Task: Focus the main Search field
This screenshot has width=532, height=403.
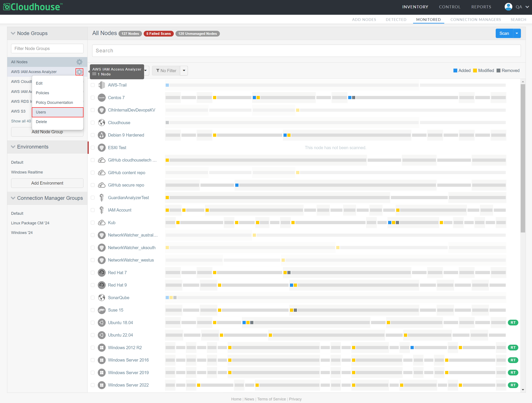Action: coord(306,51)
